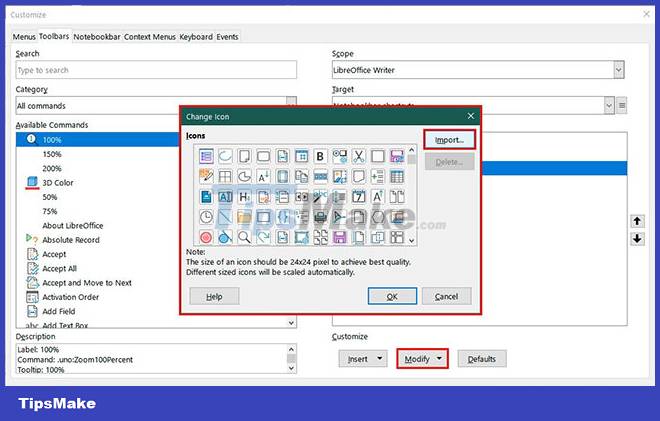Open Help from Change Icon dialog
The width and height of the screenshot is (660, 421).
click(214, 296)
